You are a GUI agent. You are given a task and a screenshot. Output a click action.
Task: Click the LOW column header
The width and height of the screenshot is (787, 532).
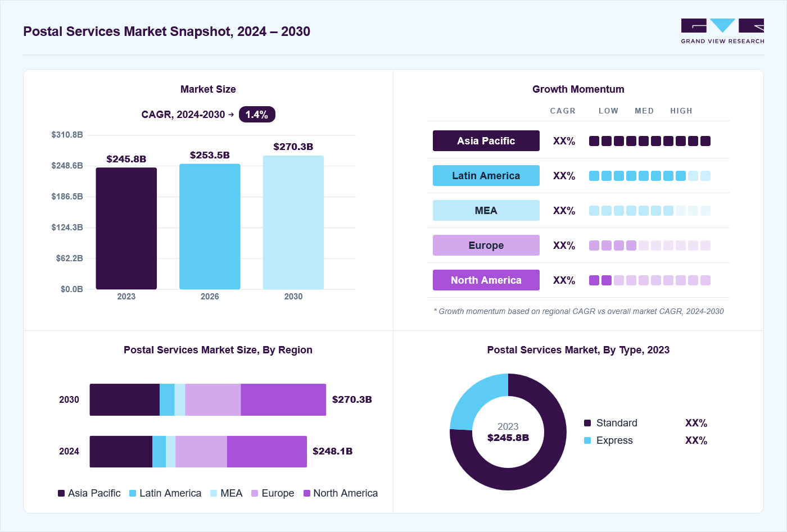point(608,111)
